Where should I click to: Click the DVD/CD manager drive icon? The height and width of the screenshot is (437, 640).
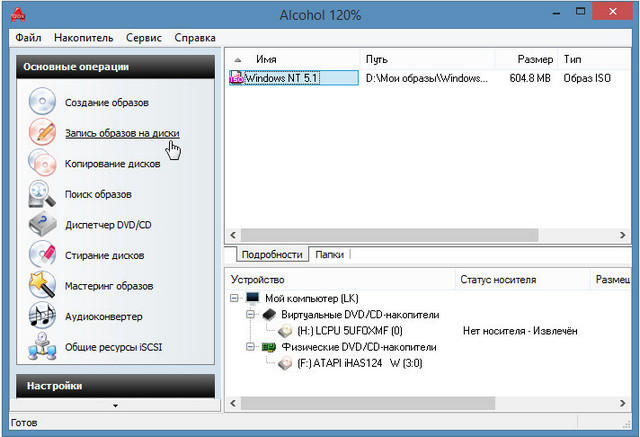(42, 224)
